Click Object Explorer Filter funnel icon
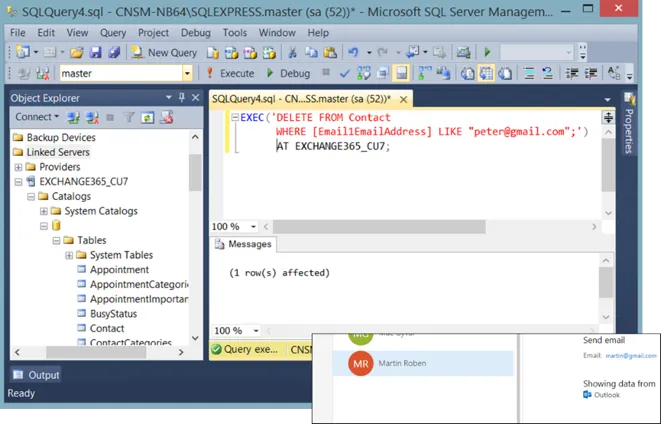 [129, 117]
